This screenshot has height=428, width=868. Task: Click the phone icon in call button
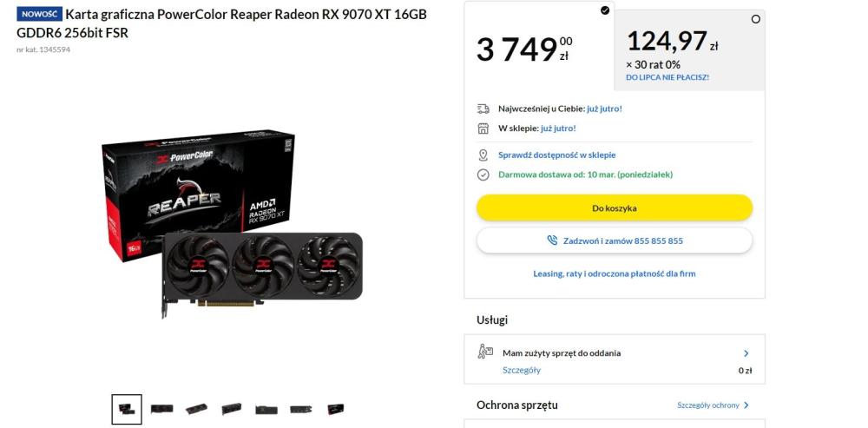coord(552,240)
